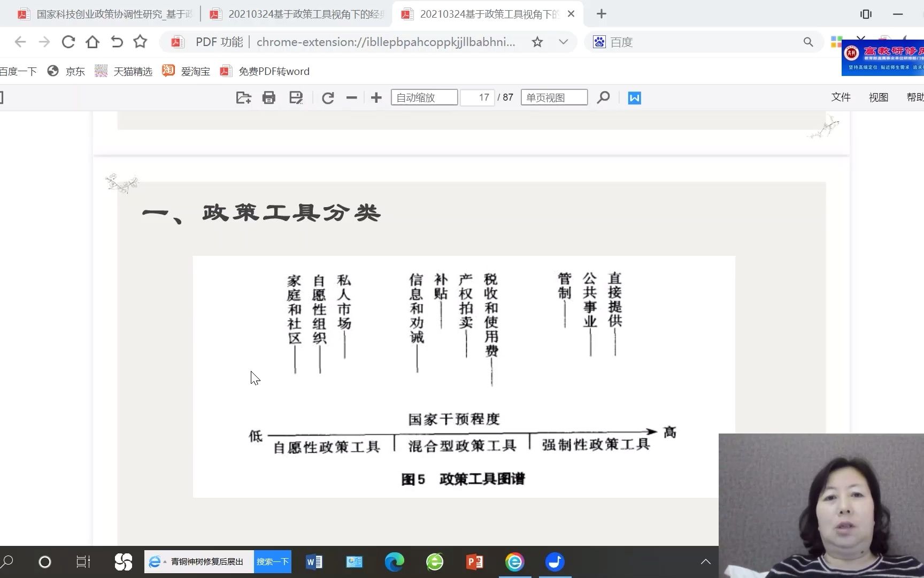Click the address bar URL
Screen dimensions: 924x578
pyautogui.click(x=386, y=42)
